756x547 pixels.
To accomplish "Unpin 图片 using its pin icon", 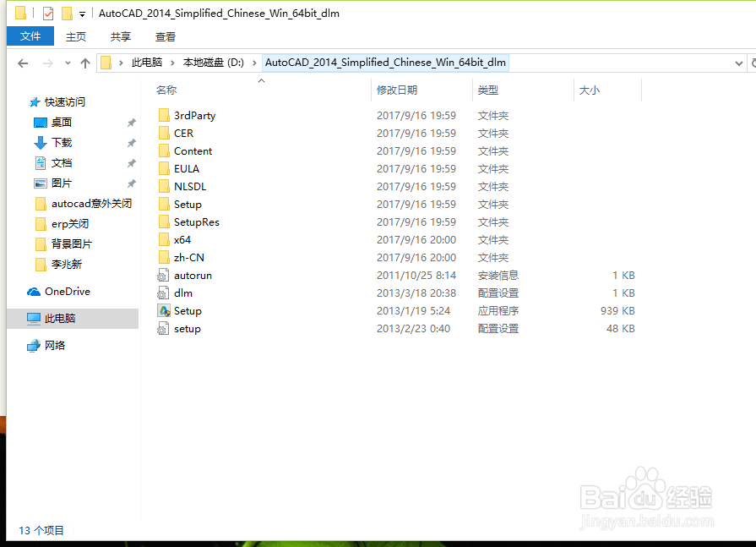I will click(131, 183).
